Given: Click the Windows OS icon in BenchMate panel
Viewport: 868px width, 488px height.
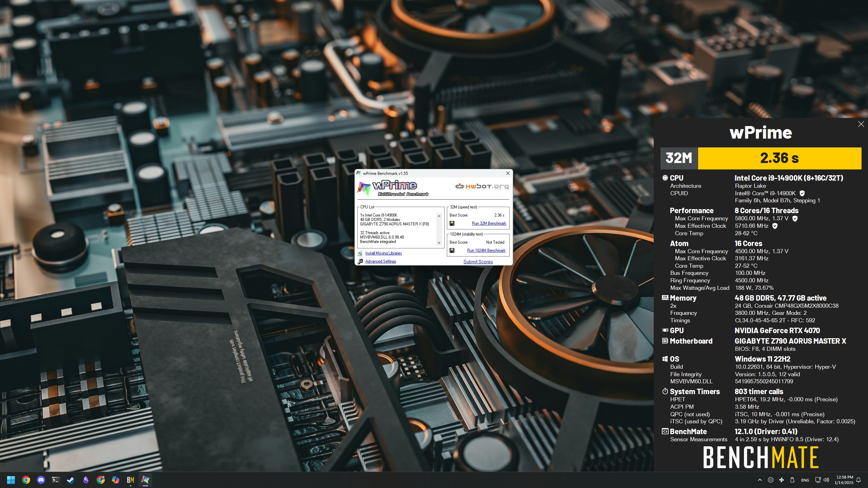Looking at the screenshot, I should click(665, 359).
